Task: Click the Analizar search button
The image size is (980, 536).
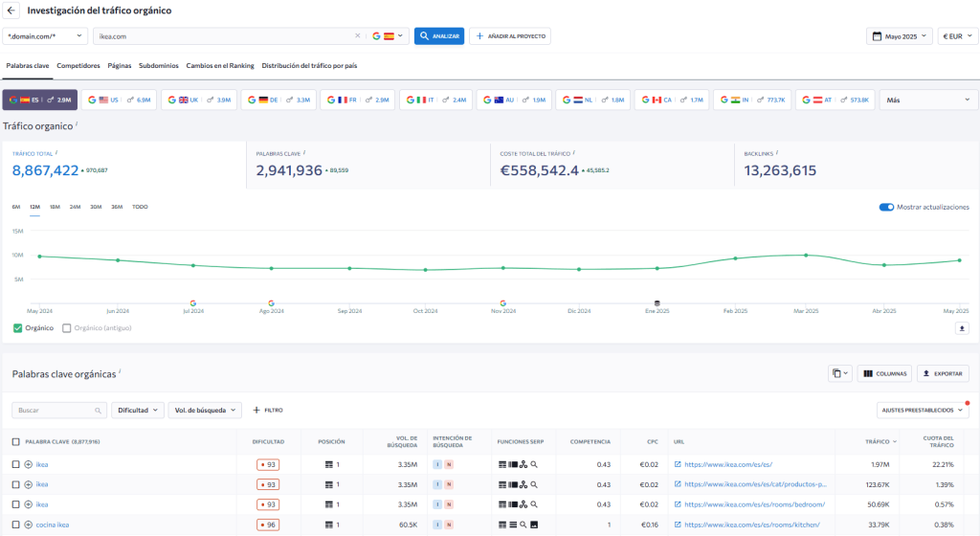Action: pos(438,36)
